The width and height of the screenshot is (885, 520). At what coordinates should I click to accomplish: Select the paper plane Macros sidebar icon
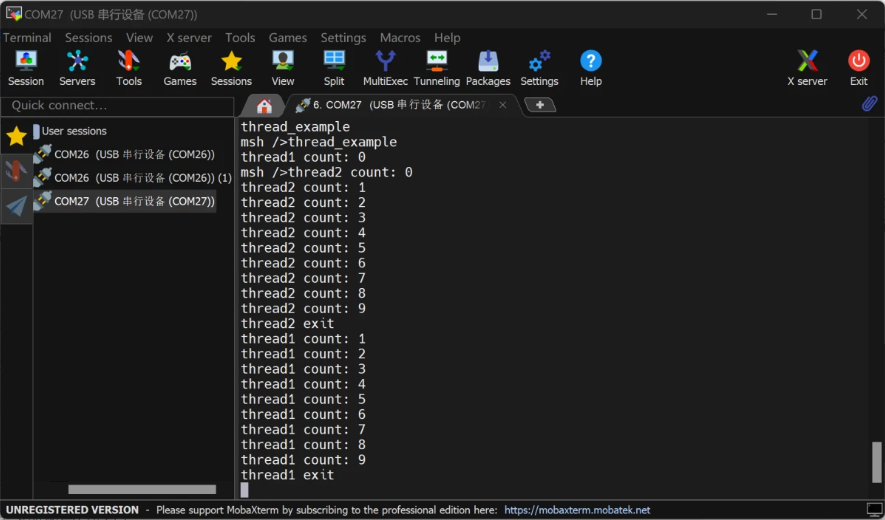(16, 206)
